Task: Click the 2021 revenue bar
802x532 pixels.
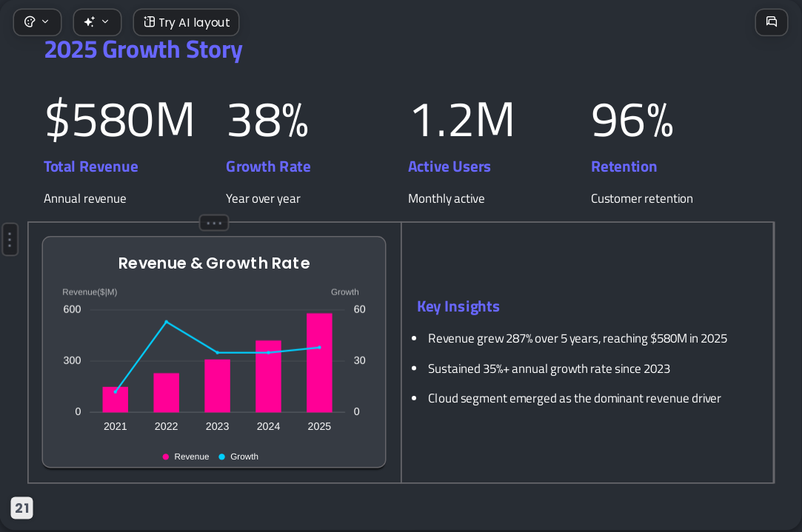Action: pyautogui.click(x=115, y=400)
